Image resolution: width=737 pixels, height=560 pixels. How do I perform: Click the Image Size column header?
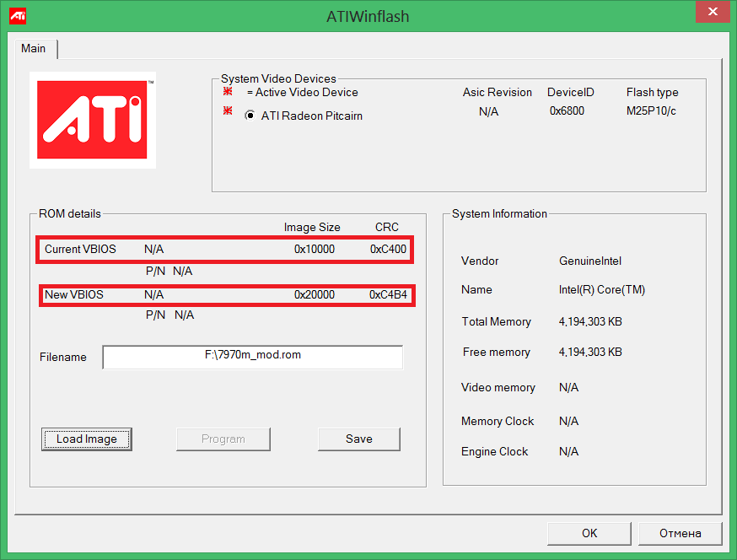pyautogui.click(x=312, y=228)
